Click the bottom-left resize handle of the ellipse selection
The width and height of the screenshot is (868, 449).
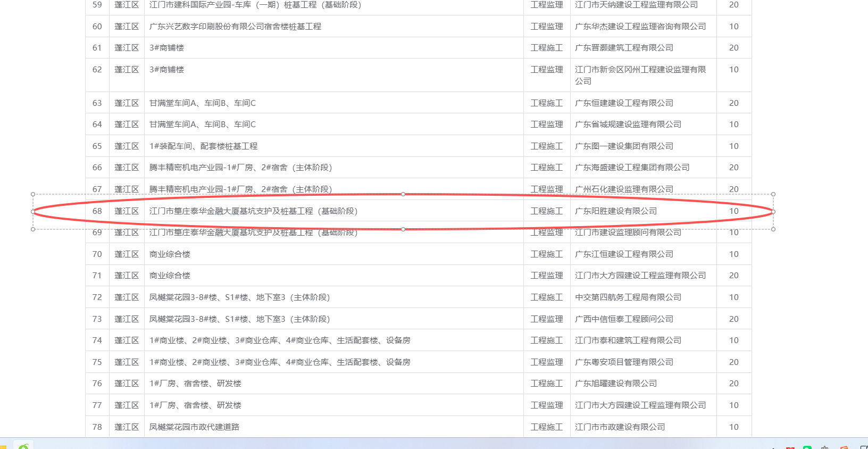tap(33, 229)
